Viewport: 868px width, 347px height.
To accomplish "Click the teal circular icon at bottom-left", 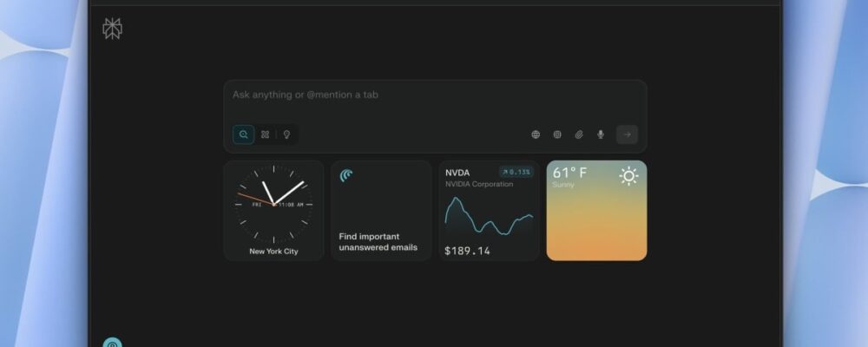I will click(112, 344).
